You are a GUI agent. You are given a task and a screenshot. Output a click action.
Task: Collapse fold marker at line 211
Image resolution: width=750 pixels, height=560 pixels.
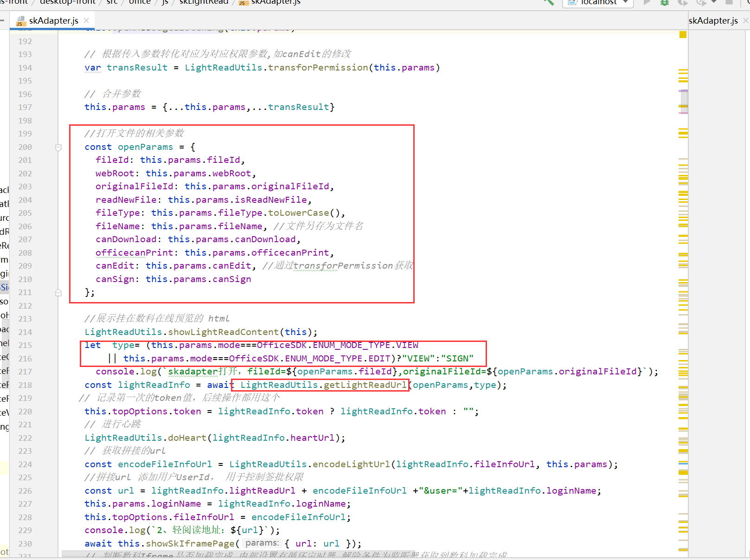[x=58, y=293]
